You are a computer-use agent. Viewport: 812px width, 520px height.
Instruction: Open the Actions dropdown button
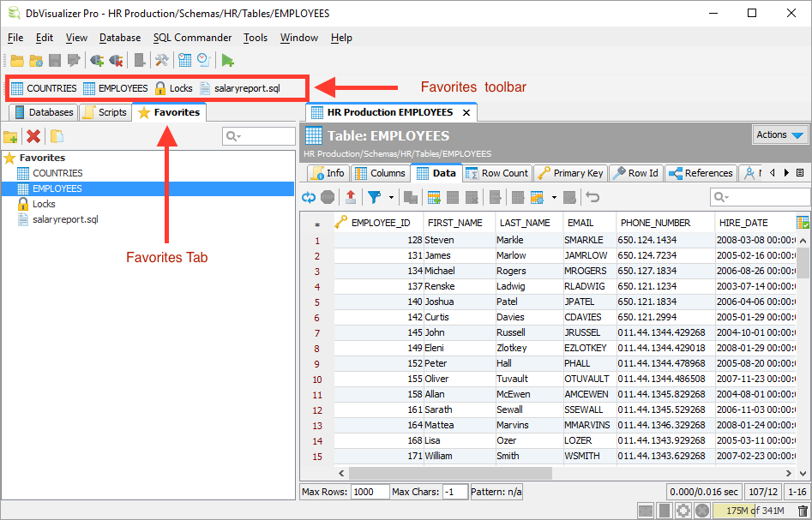(x=780, y=135)
